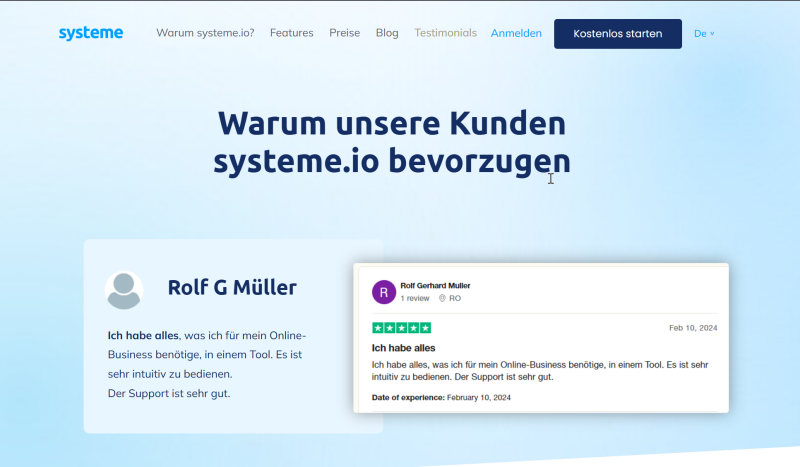Open the Preise navigation link
This screenshot has width=800, height=467.
tap(344, 33)
